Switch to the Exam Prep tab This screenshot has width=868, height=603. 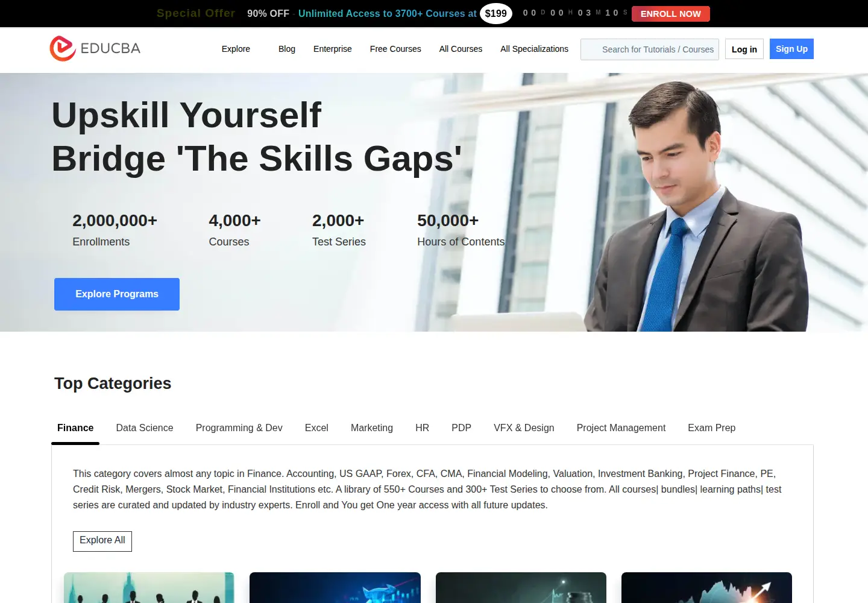pos(711,428)
